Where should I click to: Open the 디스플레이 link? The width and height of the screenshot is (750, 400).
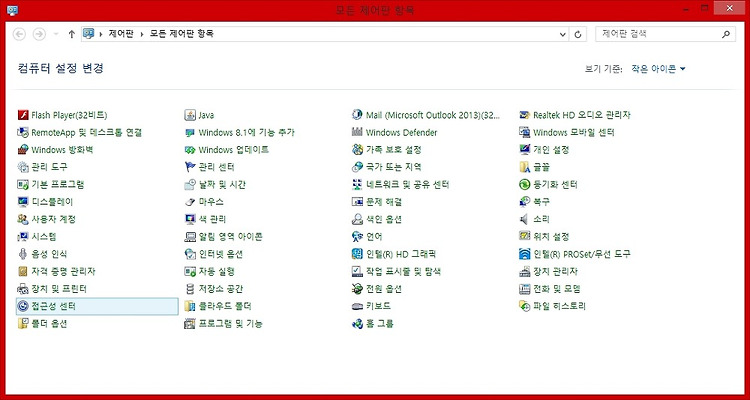[52, 202]
